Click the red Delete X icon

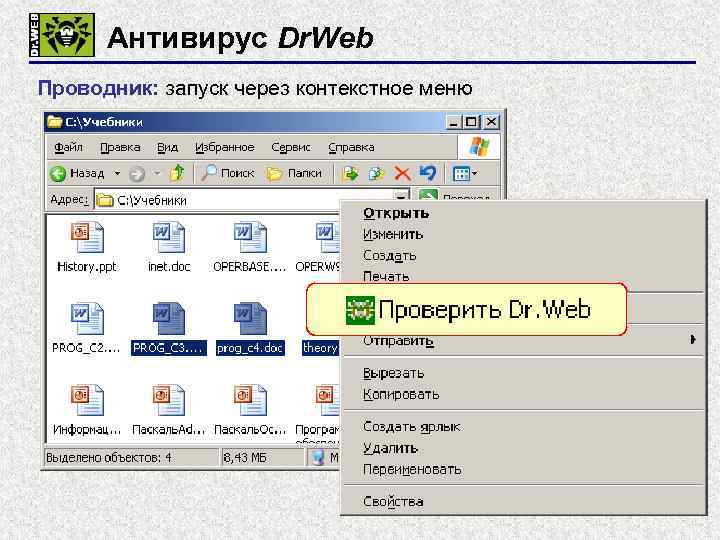(402, 174)
